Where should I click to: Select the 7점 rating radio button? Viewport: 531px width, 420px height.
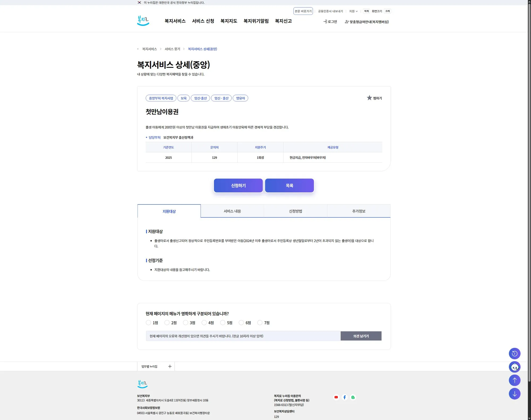260,323
